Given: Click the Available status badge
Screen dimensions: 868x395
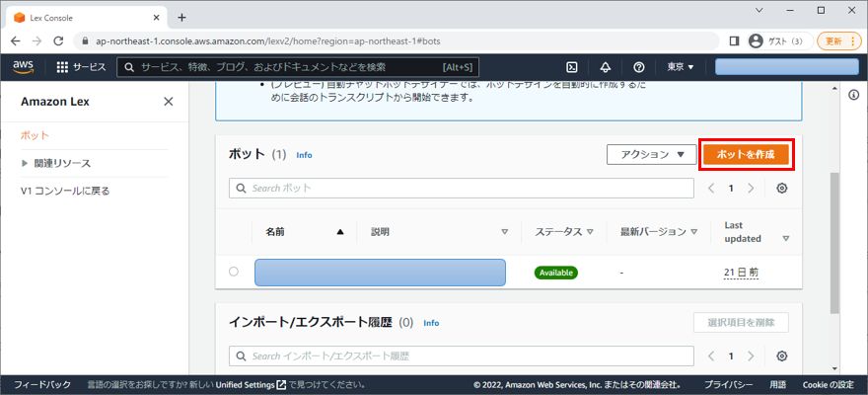Looking at the screenshot, I should 555,272.
